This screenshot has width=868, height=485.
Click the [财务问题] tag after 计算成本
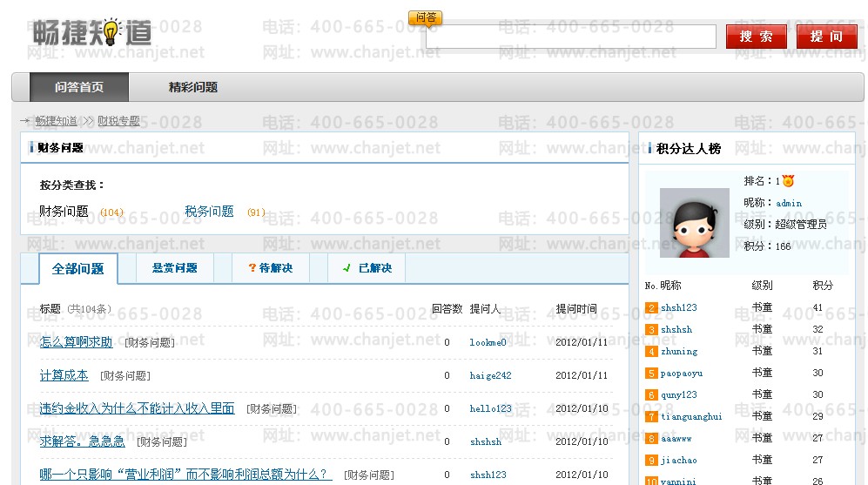tap(125, 376)
